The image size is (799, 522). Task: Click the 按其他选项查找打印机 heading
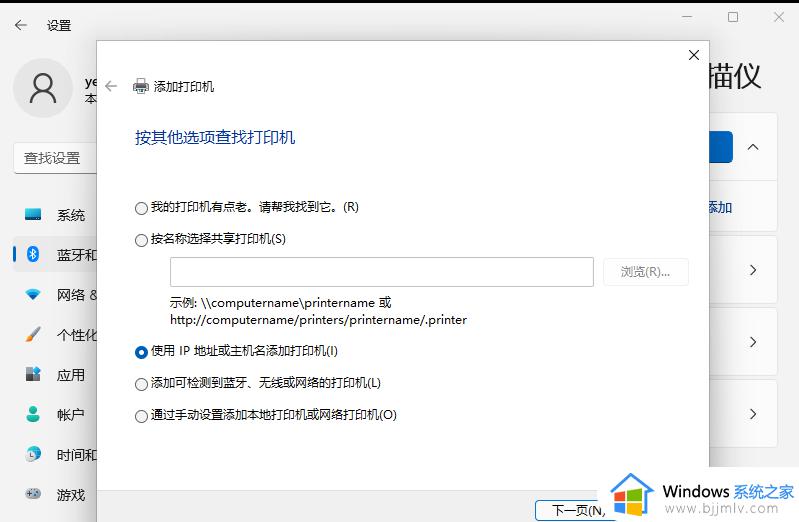215,137
